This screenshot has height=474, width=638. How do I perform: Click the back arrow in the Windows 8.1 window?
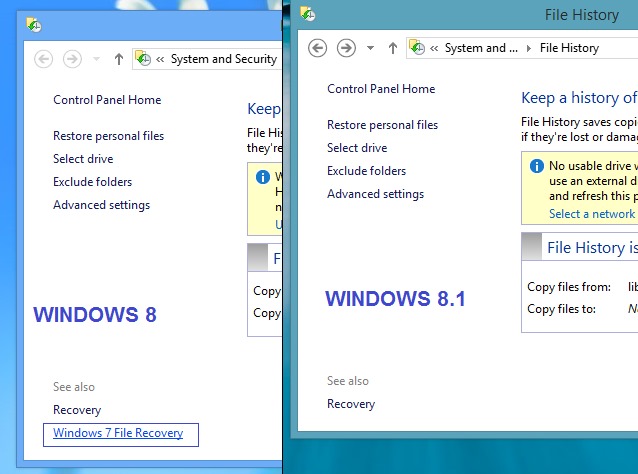point(318,47)
